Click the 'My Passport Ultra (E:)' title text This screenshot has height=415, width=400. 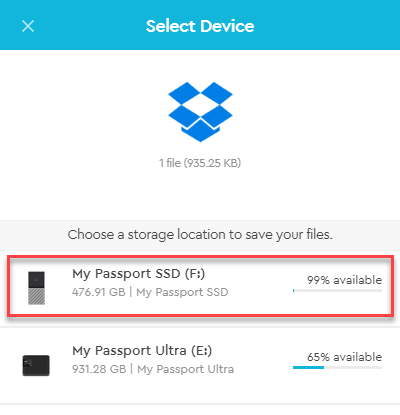[142, 351]
